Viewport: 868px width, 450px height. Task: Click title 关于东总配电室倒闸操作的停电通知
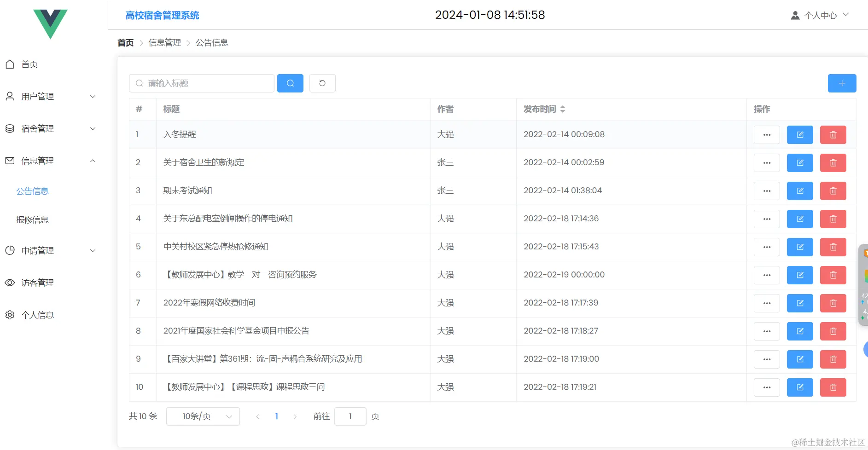tap(228, 219)
